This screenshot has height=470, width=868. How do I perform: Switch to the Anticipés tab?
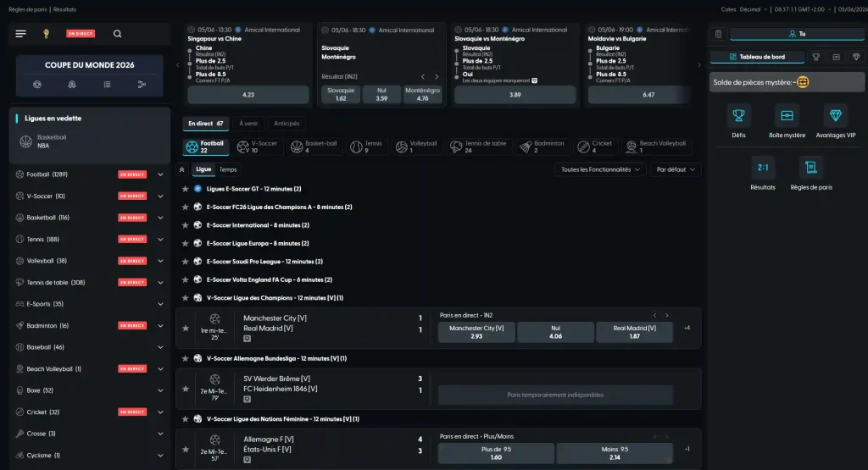pyautogui.click(x=287, y=124)
